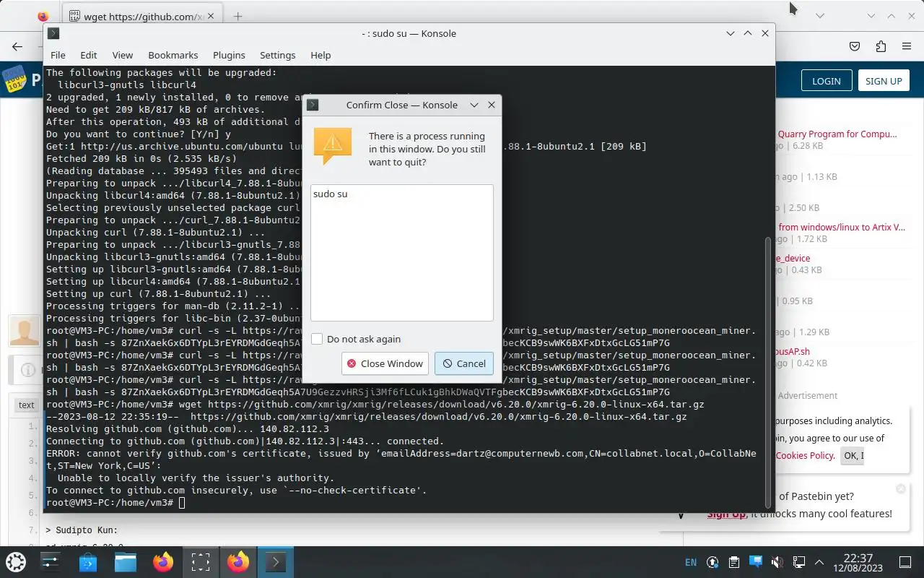
Task: Open the Firefox list-all-tabs dropdown
Action: tap(820, 15)
